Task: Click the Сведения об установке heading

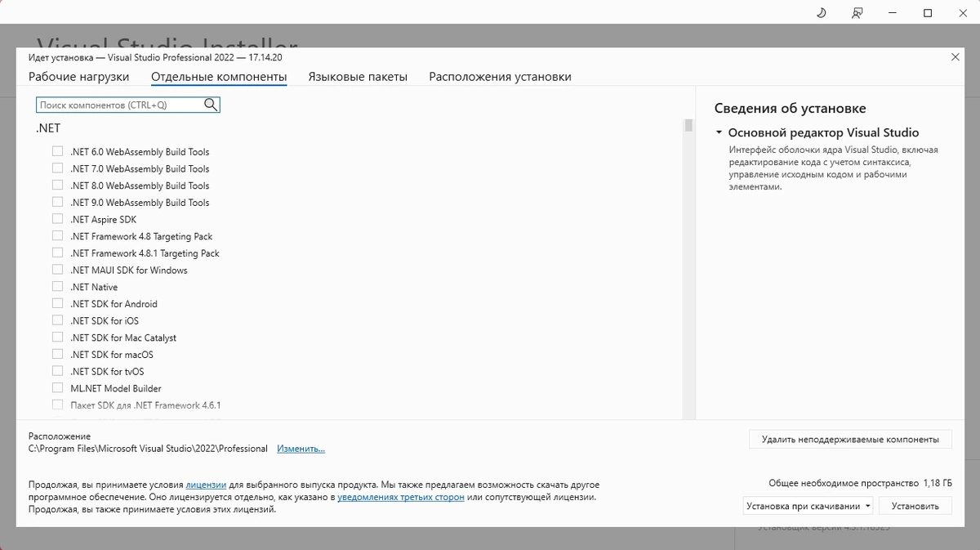Action: click(x=790, y=108)
